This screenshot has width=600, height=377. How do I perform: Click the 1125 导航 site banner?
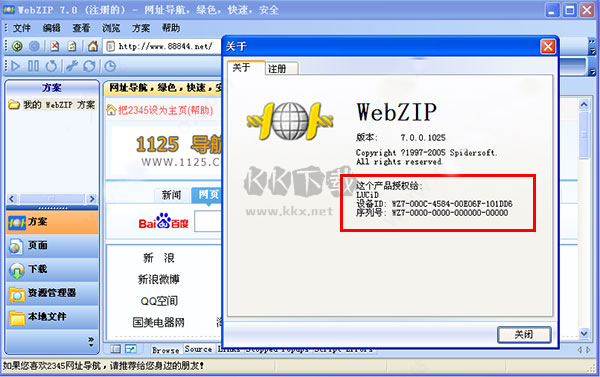(x=179, y=151)
